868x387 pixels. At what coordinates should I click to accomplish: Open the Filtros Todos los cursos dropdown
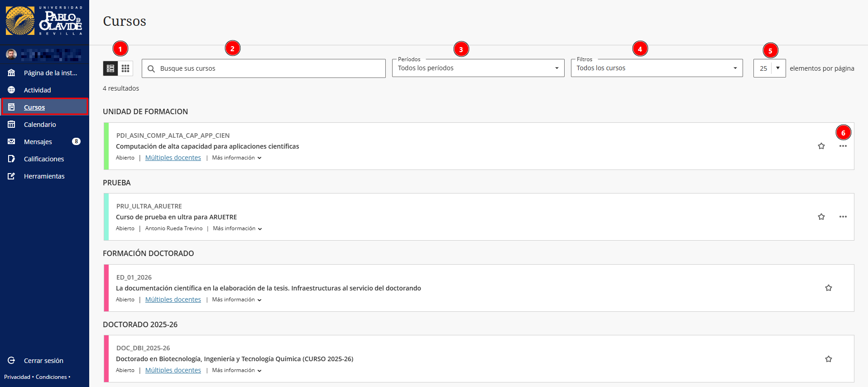656,68
